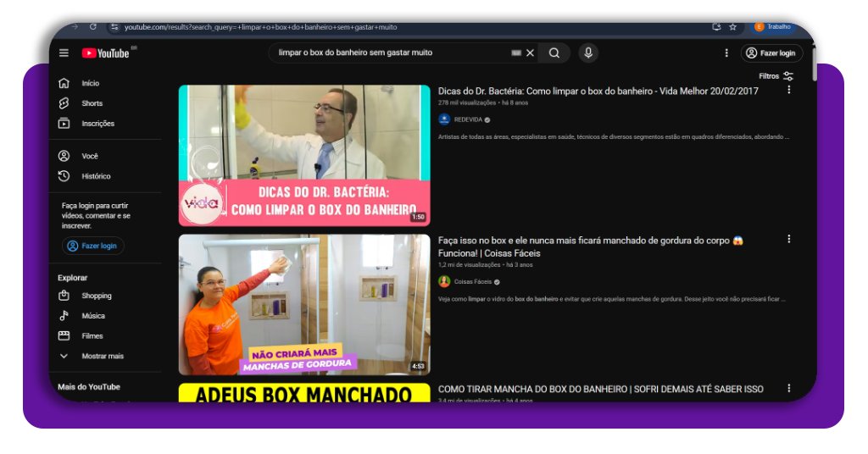Click the page vertical scrollbar

coord(814,64)
